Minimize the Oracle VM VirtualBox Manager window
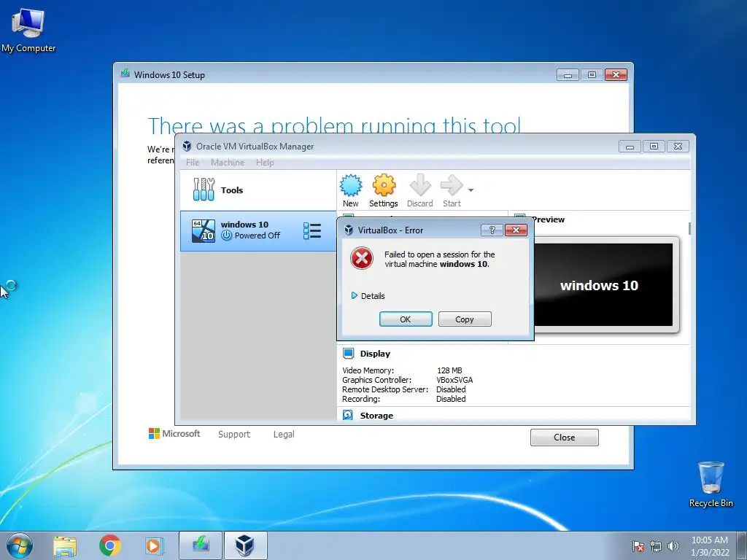 [630, 146]
